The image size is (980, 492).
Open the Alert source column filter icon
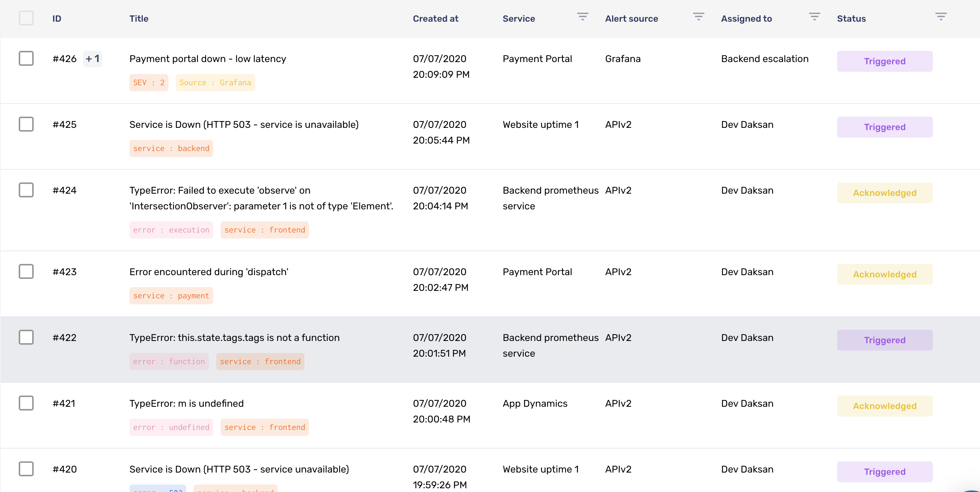pos(698,16)
